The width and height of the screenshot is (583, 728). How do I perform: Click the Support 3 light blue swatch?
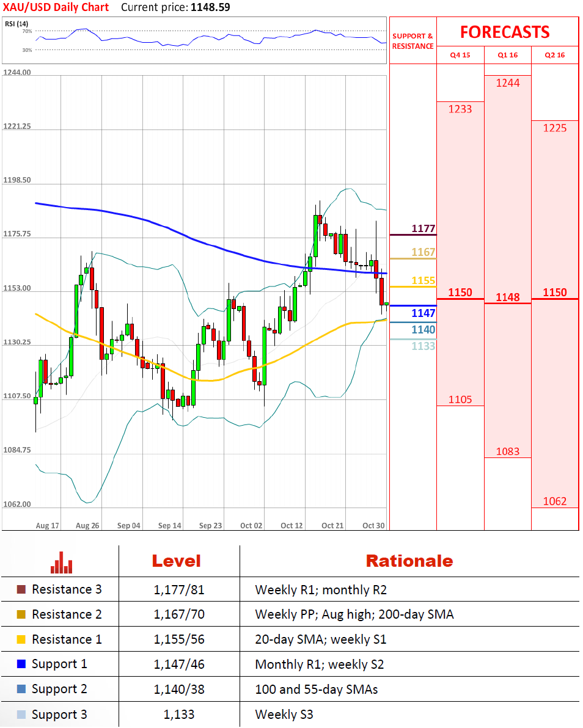tap(21, 715)
